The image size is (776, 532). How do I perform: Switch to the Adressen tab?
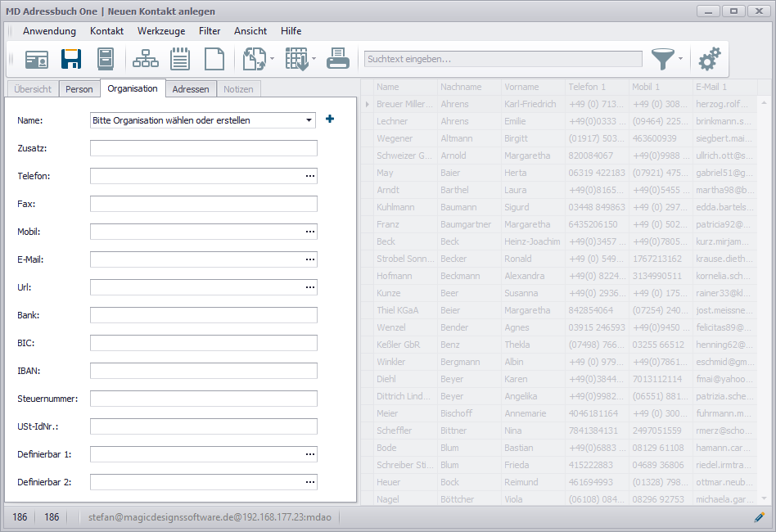tap(191, 89)
